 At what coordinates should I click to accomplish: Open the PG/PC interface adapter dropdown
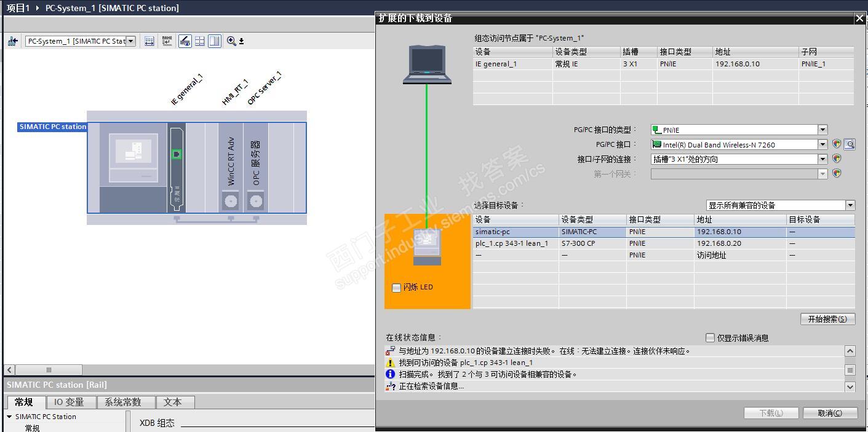[822, 144]
